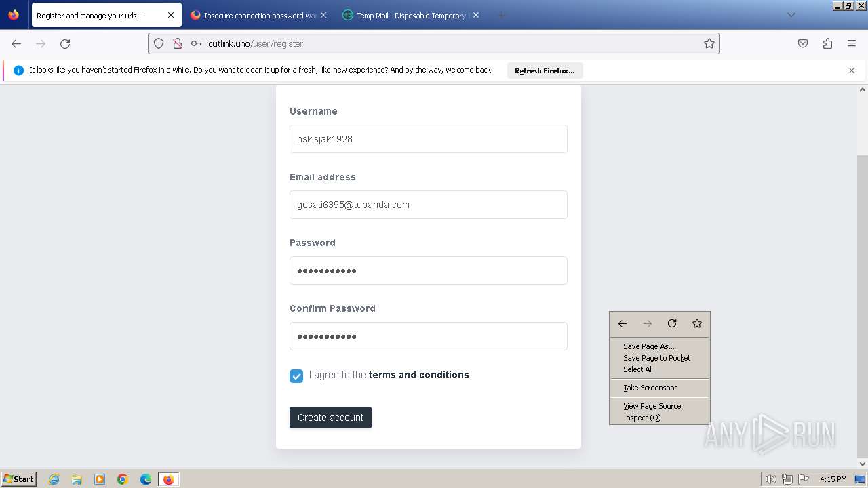
Task: Select the Register and manage your urls tab
Action: (x=106, y=15)
